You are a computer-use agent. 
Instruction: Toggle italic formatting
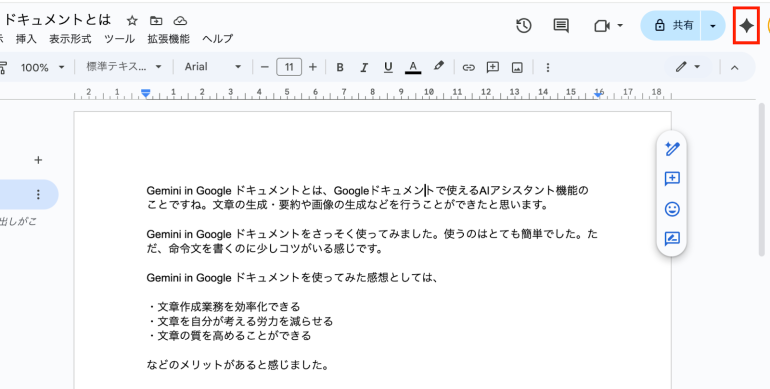(364, 67)
